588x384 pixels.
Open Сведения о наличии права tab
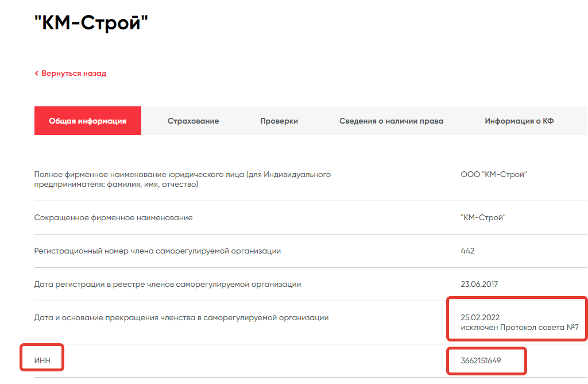tap(391, 121)
